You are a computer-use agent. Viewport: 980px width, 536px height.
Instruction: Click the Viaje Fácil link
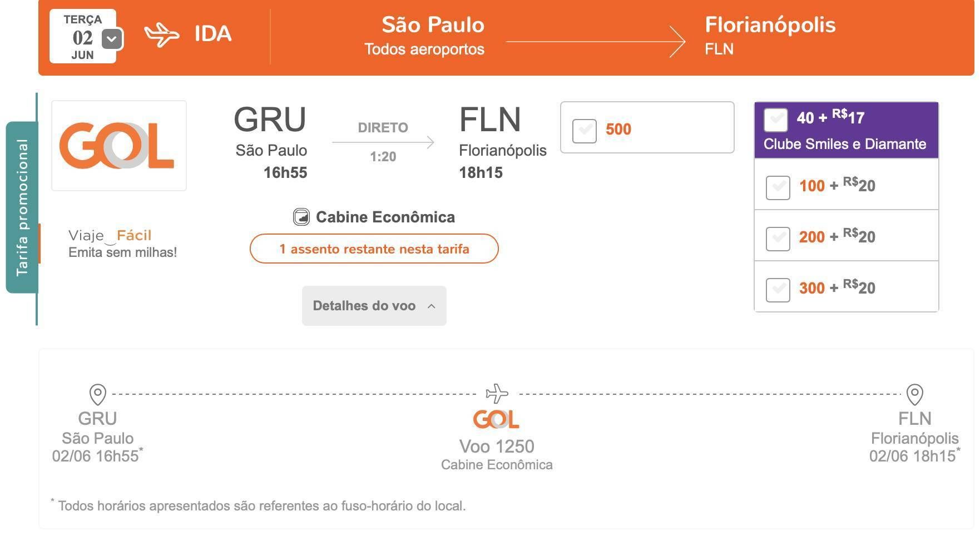point(110,236)
